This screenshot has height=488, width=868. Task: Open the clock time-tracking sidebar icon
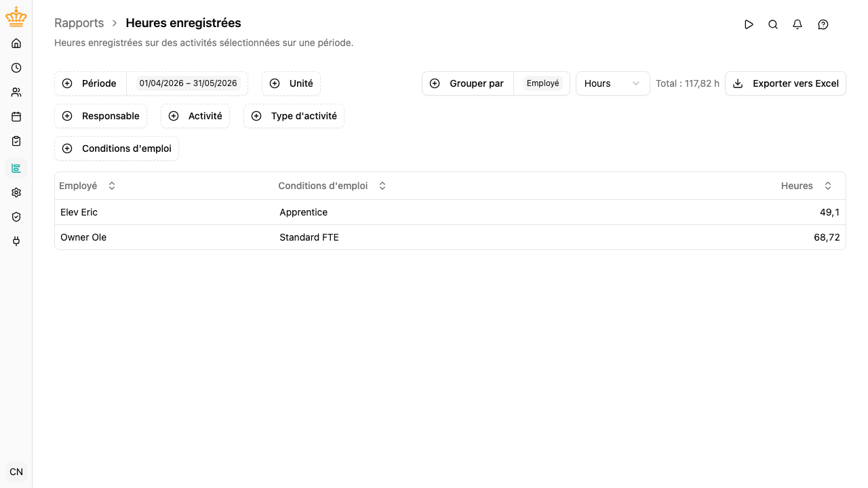click(x=16, y=68)
